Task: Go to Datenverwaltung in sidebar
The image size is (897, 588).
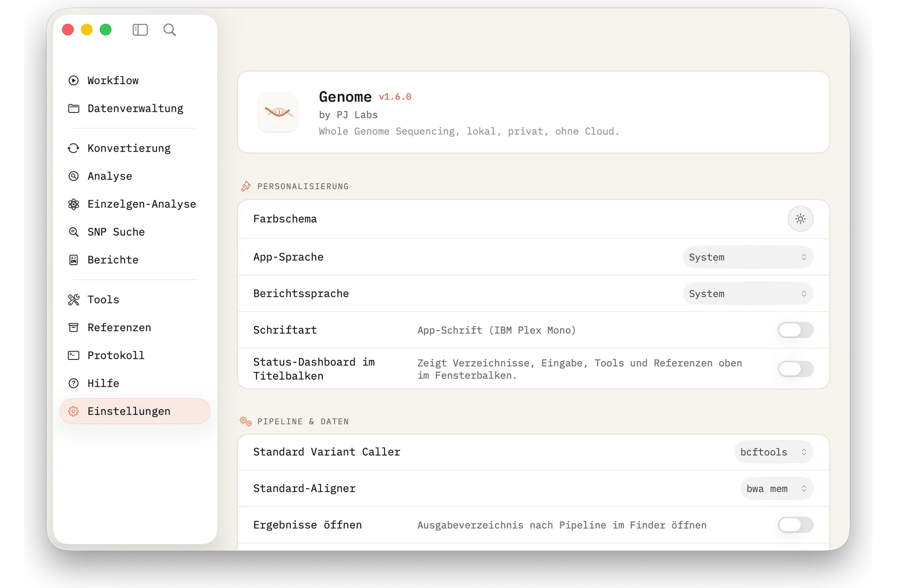Action: [135, 108]
